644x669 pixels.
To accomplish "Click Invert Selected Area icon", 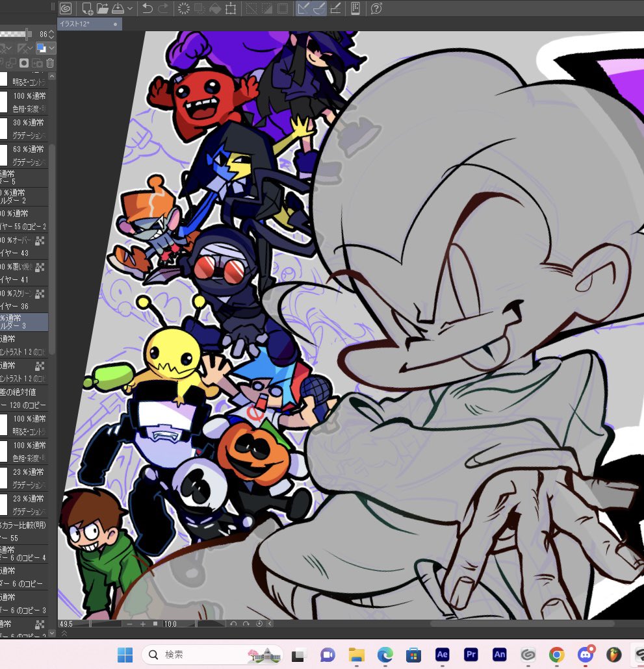I will 267,8.
